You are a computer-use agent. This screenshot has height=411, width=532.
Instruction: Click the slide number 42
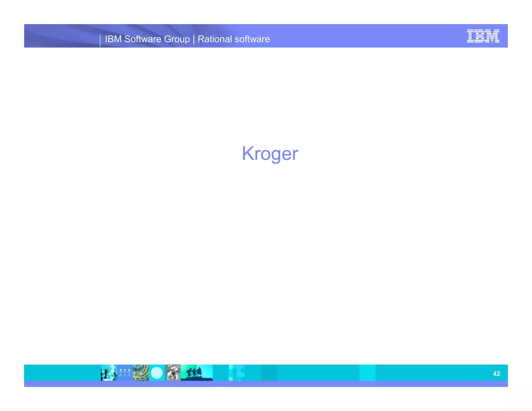496,374
